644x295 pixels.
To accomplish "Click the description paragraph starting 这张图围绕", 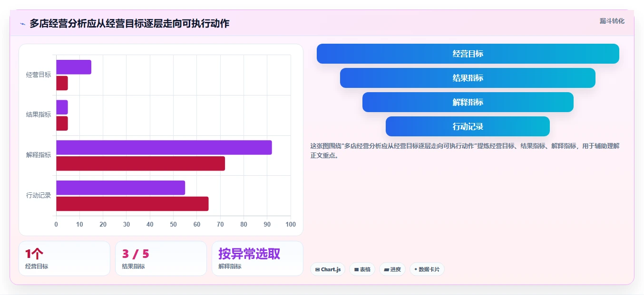I will 465,151.
